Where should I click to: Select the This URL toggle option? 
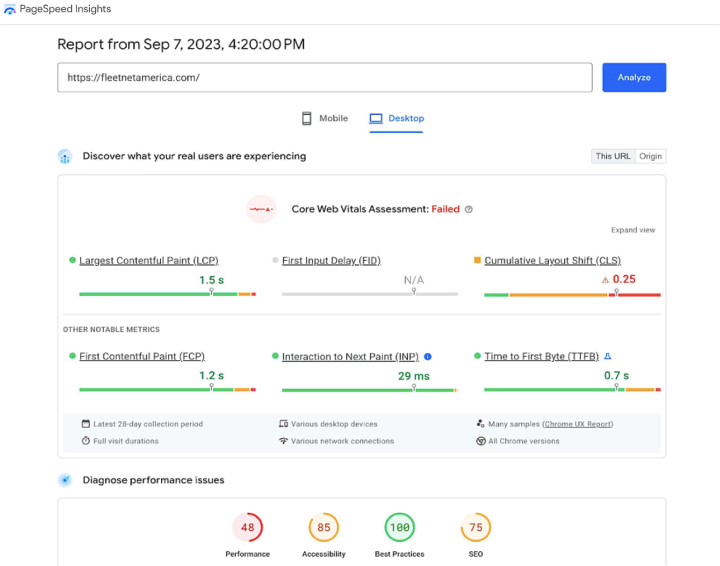(x=613, y=156)
